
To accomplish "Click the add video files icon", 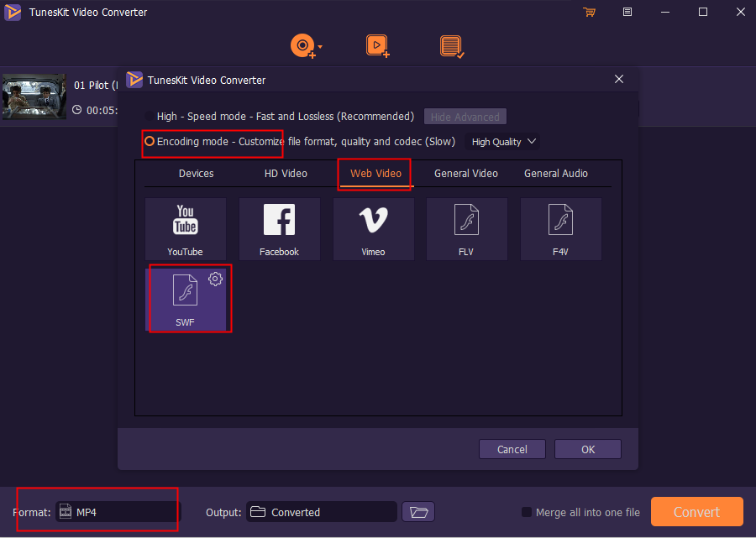I will (x=377, y=46).
